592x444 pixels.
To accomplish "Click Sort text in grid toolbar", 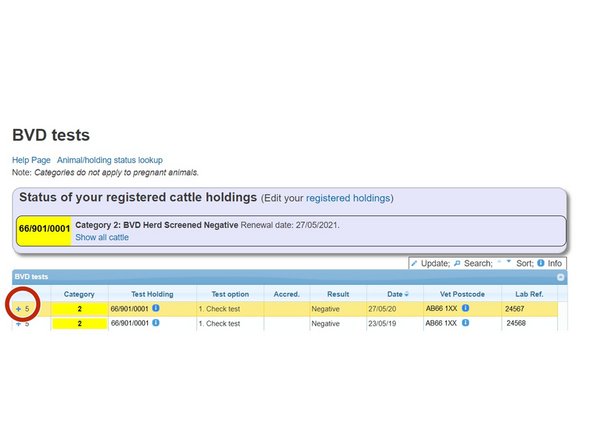I will (x=525, y=263).
